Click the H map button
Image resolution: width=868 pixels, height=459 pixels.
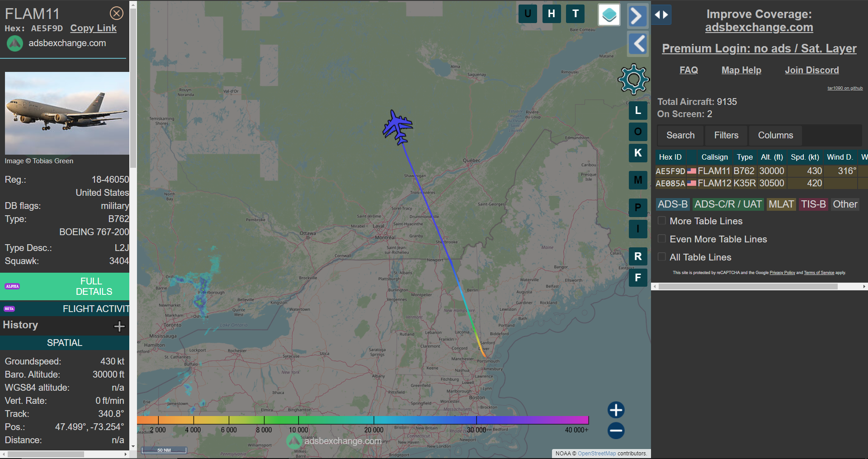click(x=552, y=14)
